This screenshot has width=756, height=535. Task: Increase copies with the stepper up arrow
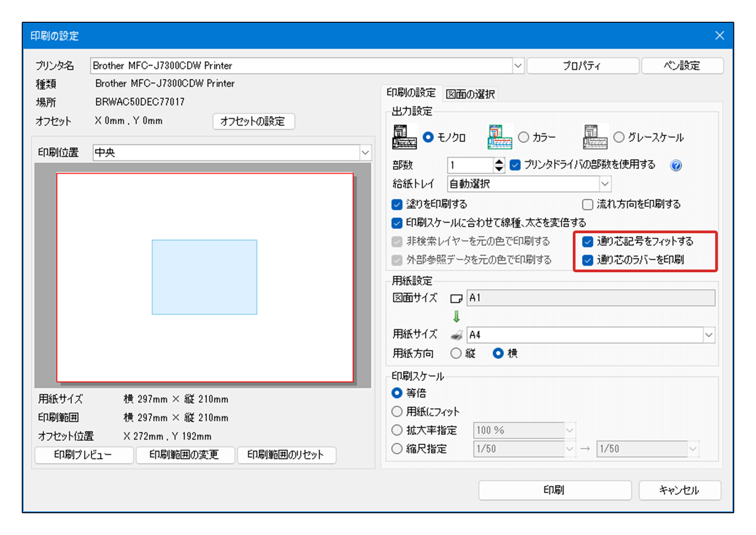pyautogui.click(x=499, y=162)
